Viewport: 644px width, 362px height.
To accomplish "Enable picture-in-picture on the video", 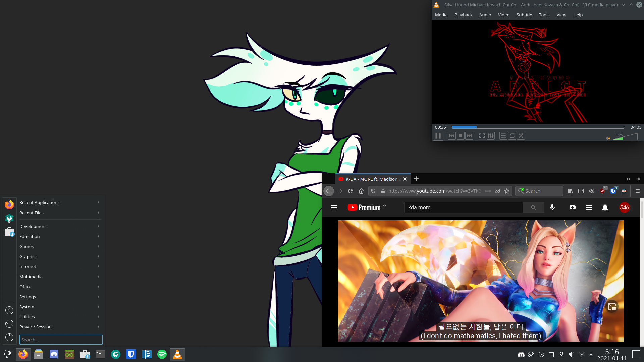I will tap(612, 306).
